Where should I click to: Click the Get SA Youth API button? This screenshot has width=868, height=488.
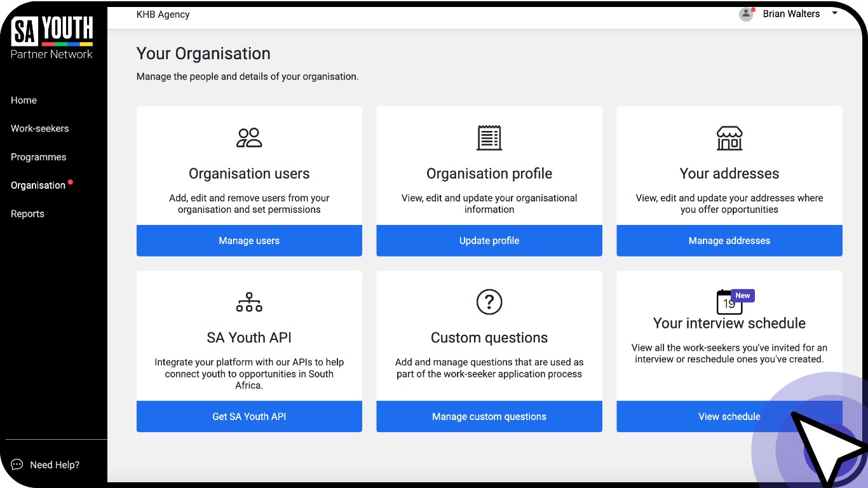tap(249, 417)
